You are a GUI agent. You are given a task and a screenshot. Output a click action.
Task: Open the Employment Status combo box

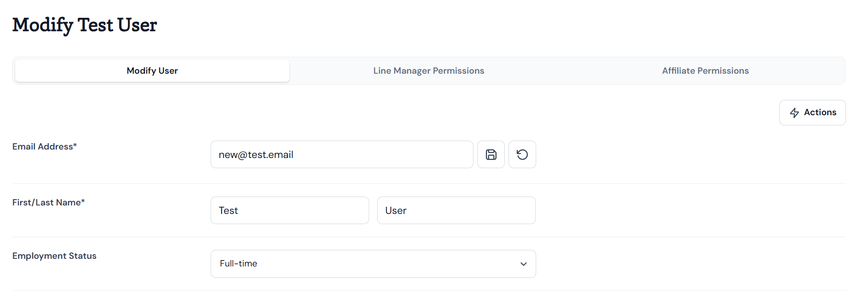pos(373,264)
